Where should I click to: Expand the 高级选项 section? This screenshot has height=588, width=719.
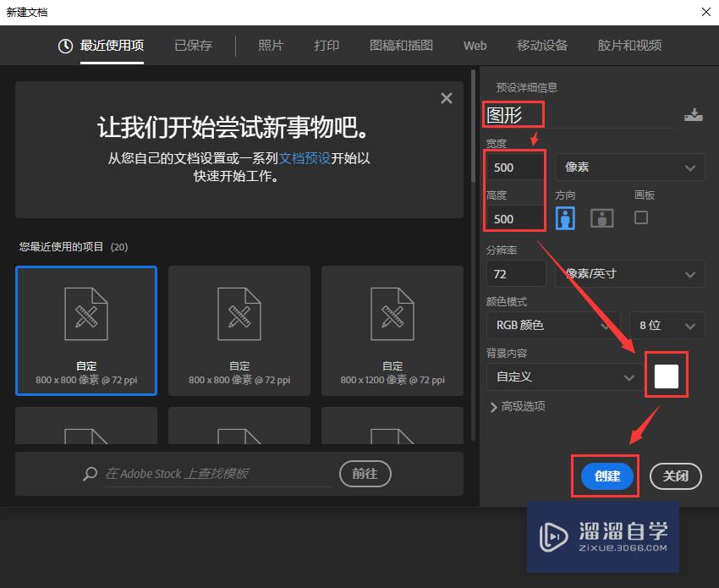pyautogui.click(x=519, y=406)
